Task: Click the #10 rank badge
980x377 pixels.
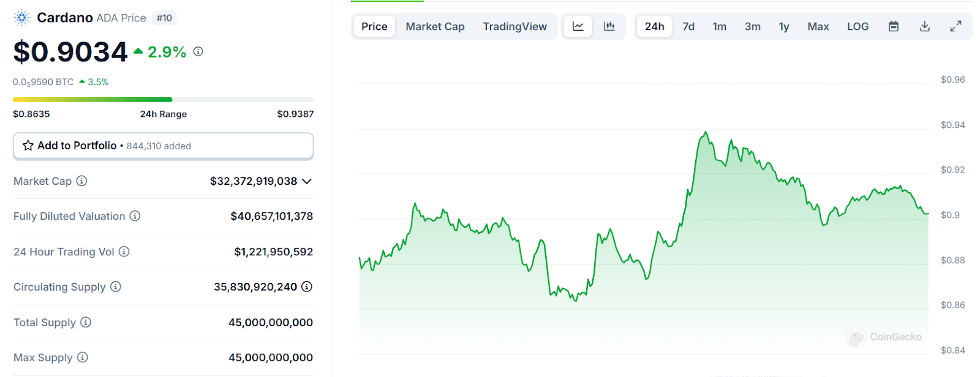Action: point(164,18)
